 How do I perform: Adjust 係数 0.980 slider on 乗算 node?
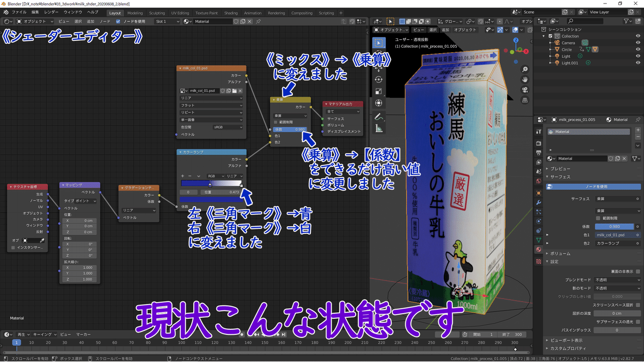pyautogui.click(x=289, y=129)
